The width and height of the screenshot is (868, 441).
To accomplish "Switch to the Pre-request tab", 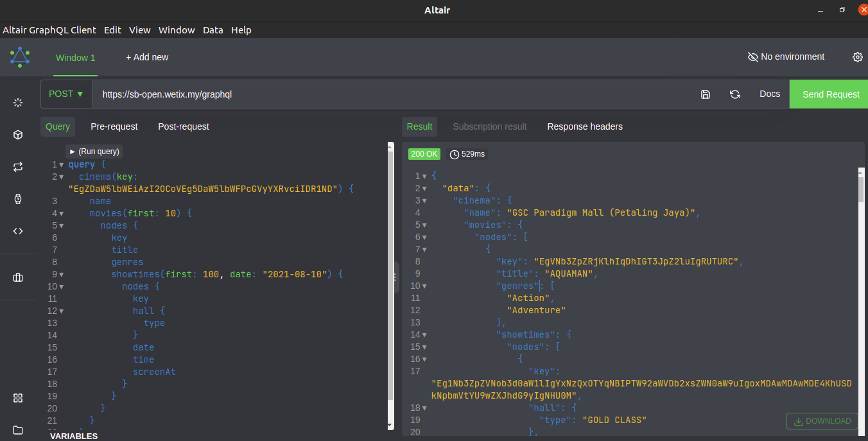I will click(x=114, y=126).
